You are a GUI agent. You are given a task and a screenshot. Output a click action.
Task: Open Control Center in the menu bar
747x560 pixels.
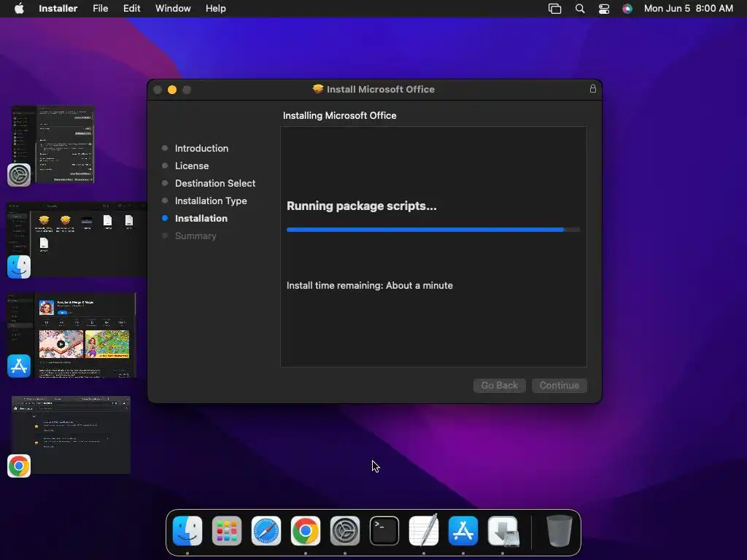coord(603,9)
